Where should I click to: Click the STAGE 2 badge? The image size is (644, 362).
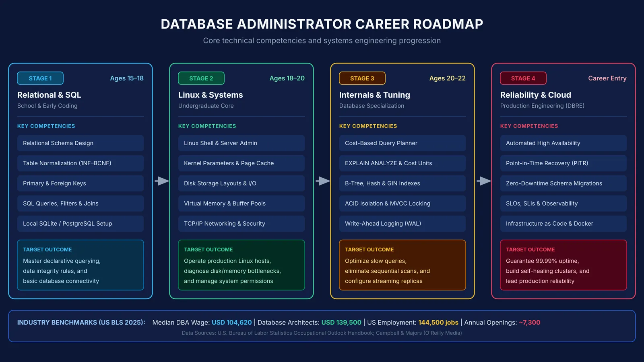[201, 78]
